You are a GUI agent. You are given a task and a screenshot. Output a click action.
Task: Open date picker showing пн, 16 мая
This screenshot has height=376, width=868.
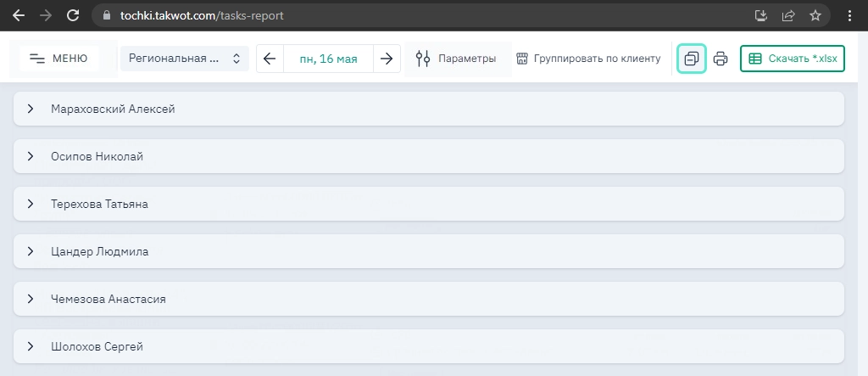[x=328, y=59]
